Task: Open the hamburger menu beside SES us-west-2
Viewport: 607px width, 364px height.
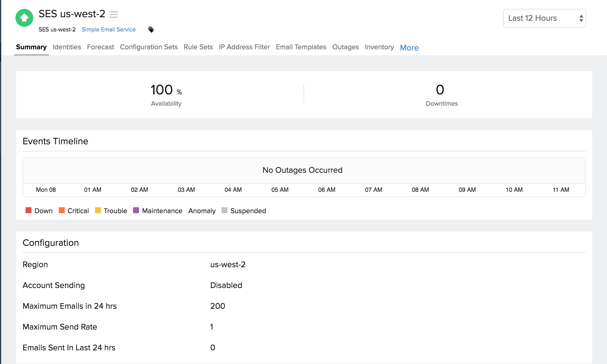Action: [x=113, y=14]
